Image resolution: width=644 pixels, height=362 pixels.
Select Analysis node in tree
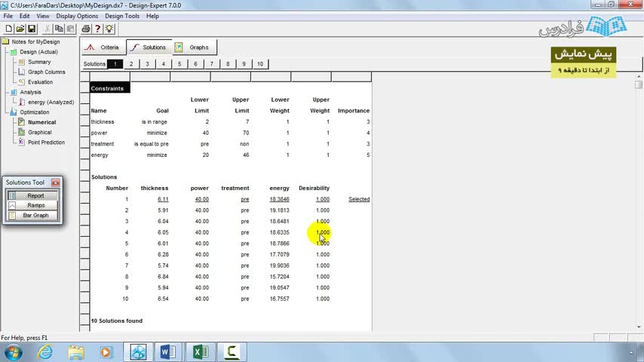coord(30,92)
